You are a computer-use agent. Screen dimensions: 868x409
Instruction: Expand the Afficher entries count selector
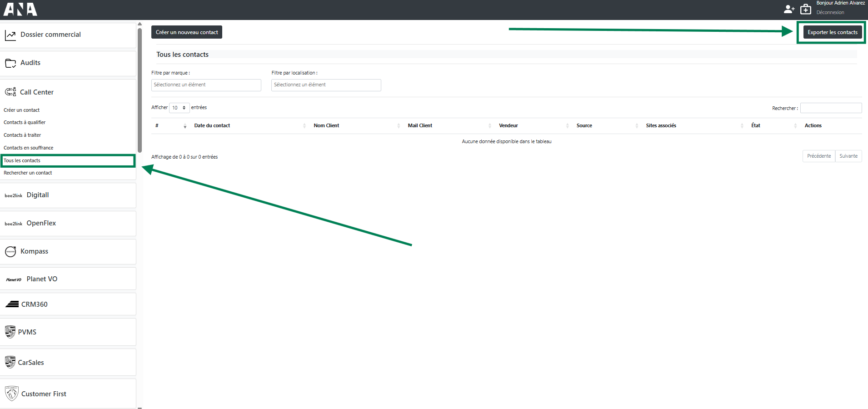(x=179, y=108)
